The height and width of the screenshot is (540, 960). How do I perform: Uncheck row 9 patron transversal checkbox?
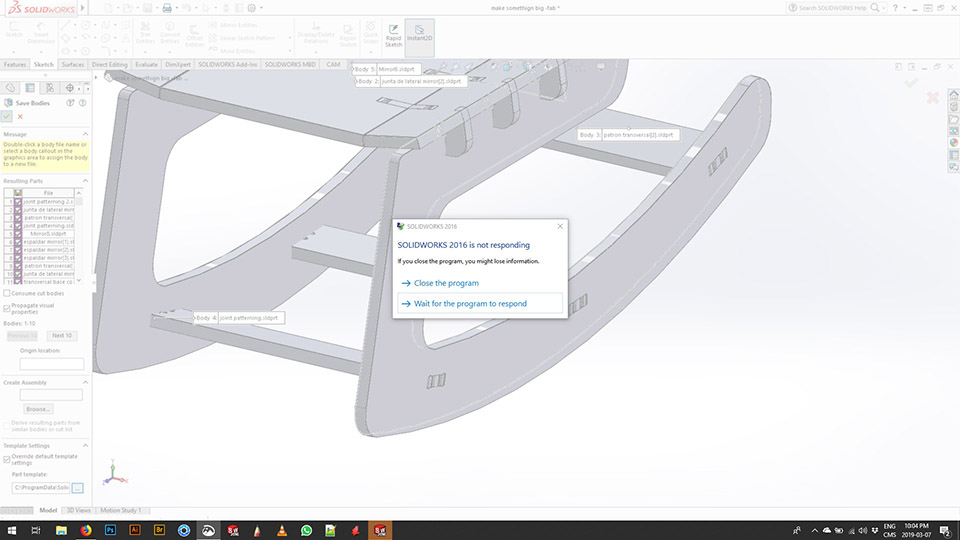tap(18, 266)
